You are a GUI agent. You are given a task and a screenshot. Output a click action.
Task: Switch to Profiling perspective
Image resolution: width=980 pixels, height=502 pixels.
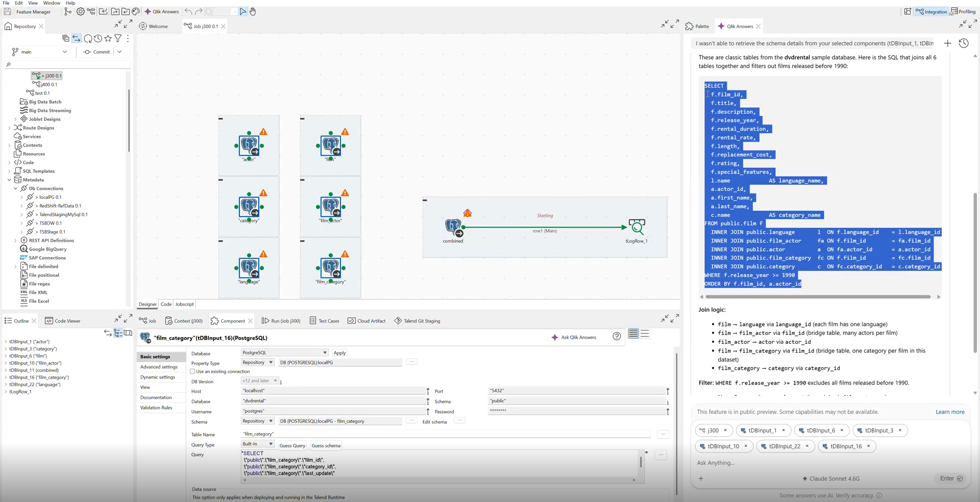tap(963, 11)
